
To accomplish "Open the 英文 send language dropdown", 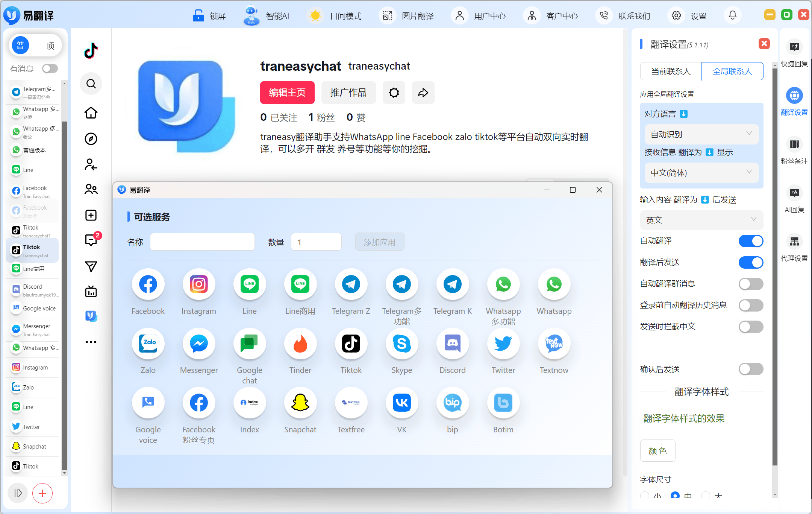I will coord(701,220).
